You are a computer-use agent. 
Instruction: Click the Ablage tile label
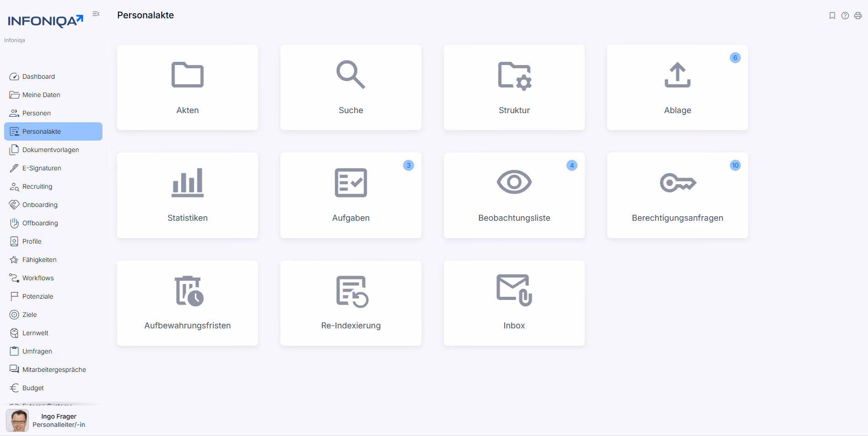[x=678, y=110]
